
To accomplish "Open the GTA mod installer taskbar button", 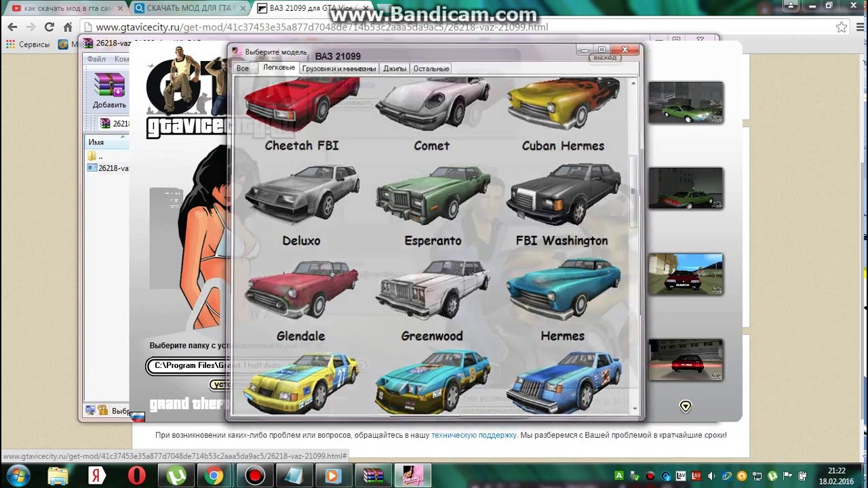I will (413, 475).
